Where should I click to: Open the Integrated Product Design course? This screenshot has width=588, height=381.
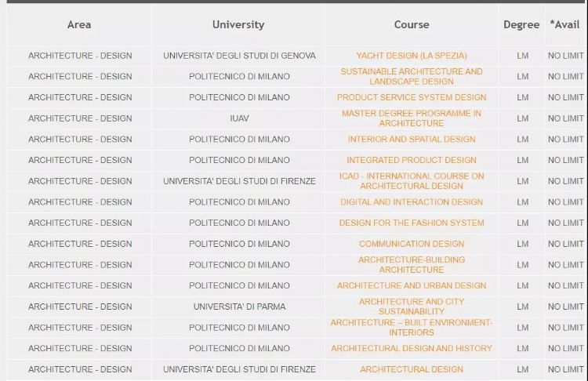(412, 160)
